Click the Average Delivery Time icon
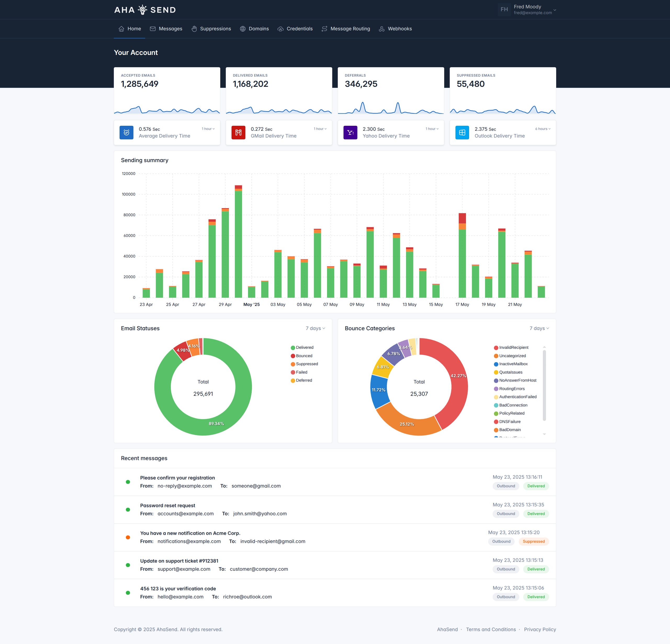Viewport: 670px width, 644px height. (x=126, y=133)
